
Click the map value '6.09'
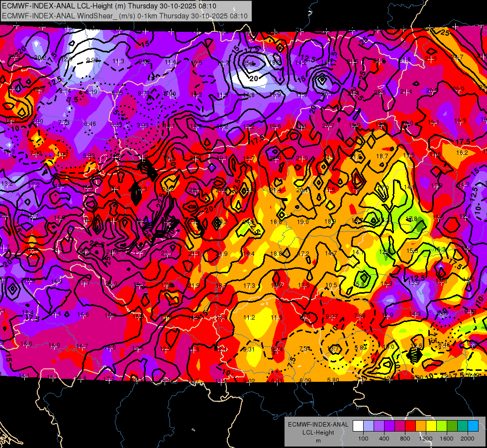click(305, 380)
